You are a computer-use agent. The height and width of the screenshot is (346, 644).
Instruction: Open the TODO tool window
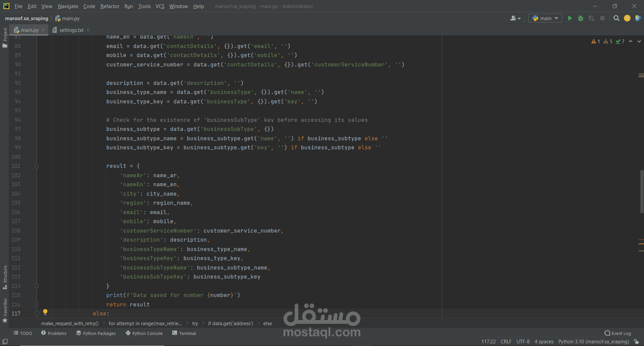(23, 333)
